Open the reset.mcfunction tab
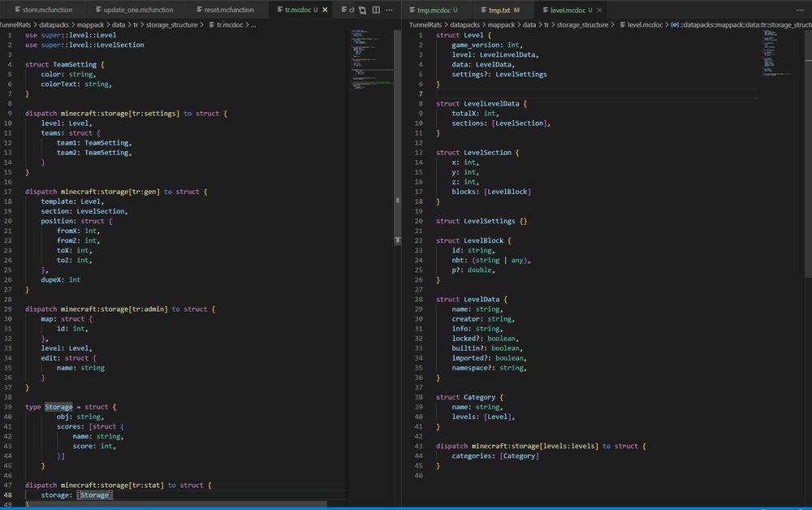 coord(228,10)
